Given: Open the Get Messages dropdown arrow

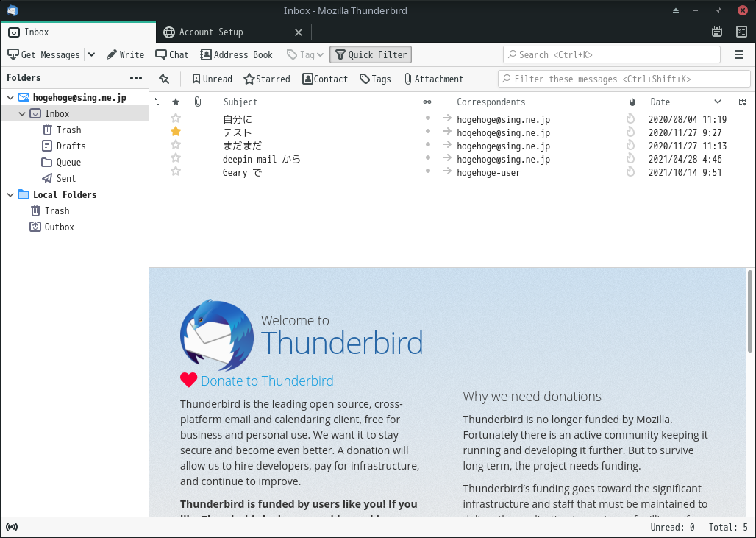Looking at the screenshot, I should click(x=92, y=54).
